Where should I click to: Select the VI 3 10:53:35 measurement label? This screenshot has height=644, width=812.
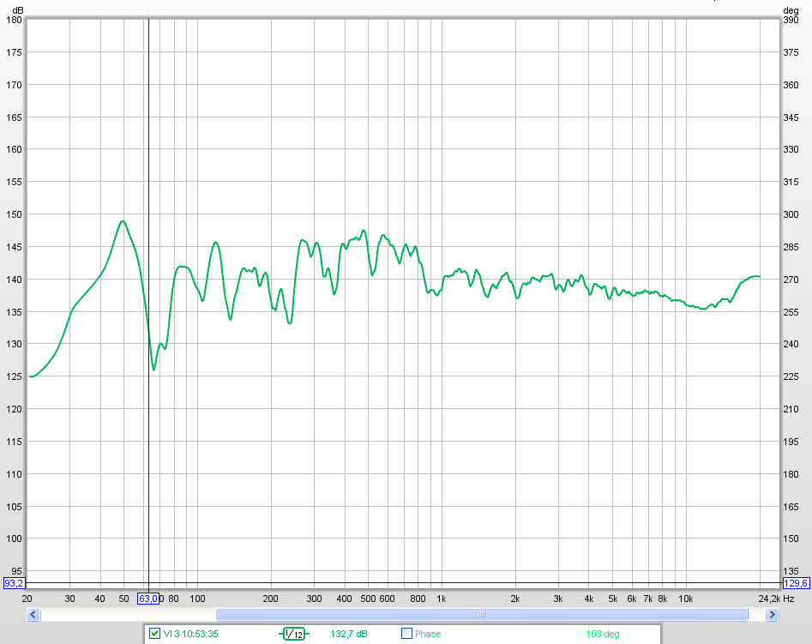pyautogui.click(x=190, y=634)
